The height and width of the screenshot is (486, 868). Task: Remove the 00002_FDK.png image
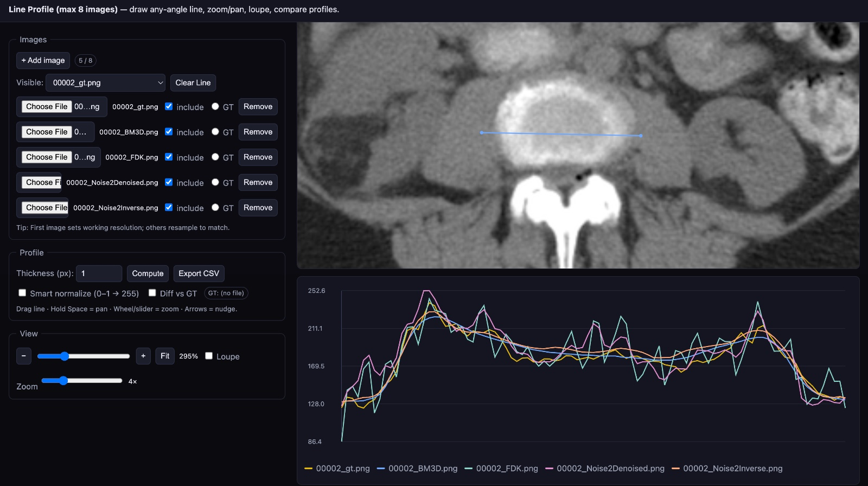coord(258,157)
